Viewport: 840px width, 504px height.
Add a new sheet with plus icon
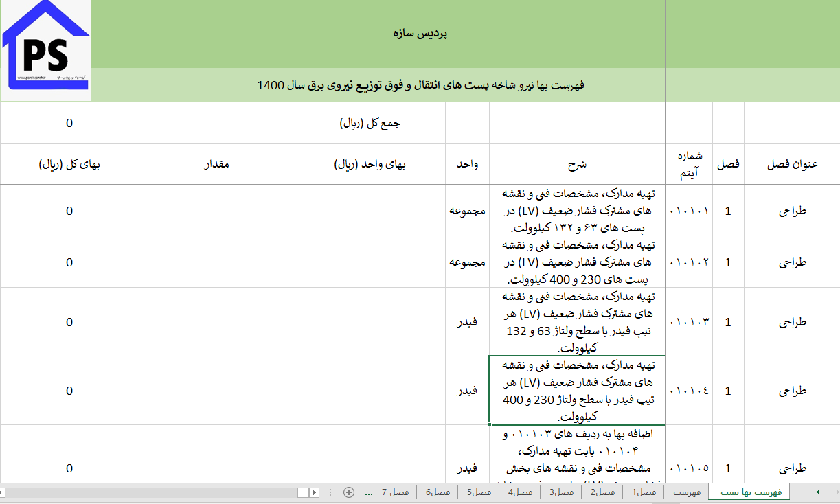[x=349, y=492]
